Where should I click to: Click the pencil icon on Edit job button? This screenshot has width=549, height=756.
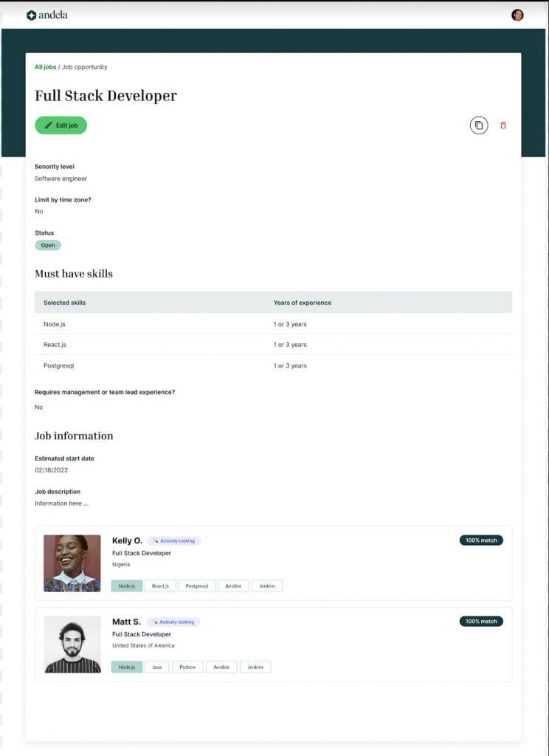(49, 125)
